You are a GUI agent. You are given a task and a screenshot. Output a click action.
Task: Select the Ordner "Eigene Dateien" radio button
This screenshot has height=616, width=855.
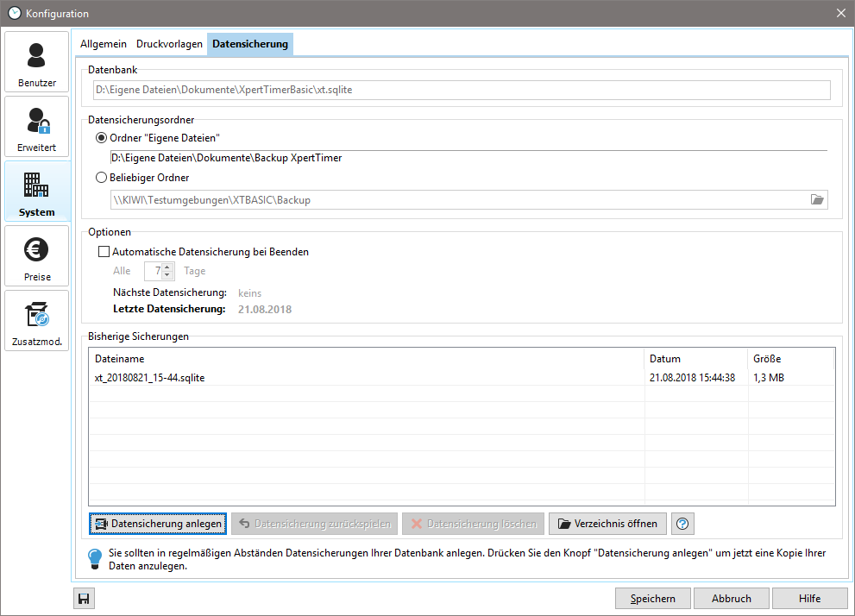pyautogui.click(x=102, y=138)
